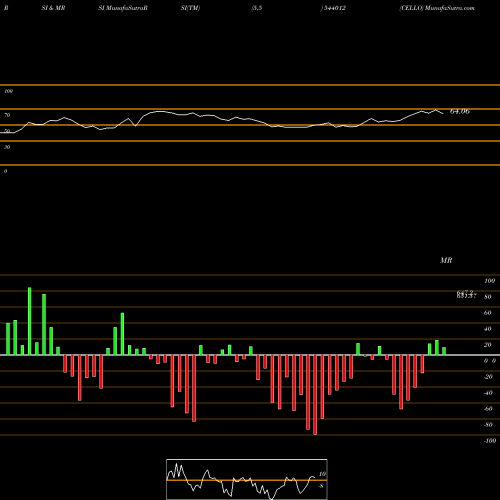Click the 544012 code in the header
This screenshot has height=500, width=500.
click(x=335, y=8)
